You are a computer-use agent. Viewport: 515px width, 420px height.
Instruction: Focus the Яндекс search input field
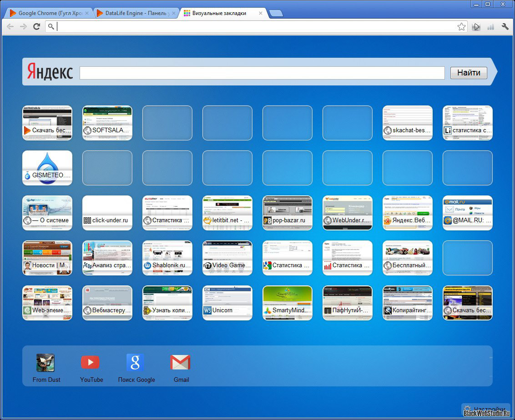262,73
